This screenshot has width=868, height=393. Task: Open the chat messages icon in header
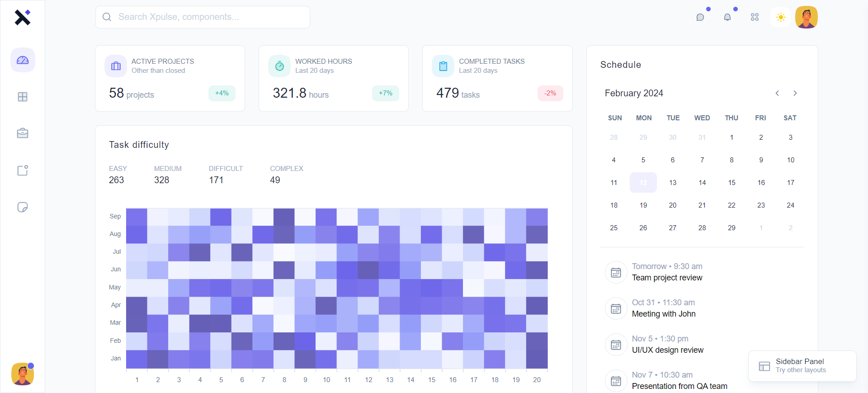point(700,17)
